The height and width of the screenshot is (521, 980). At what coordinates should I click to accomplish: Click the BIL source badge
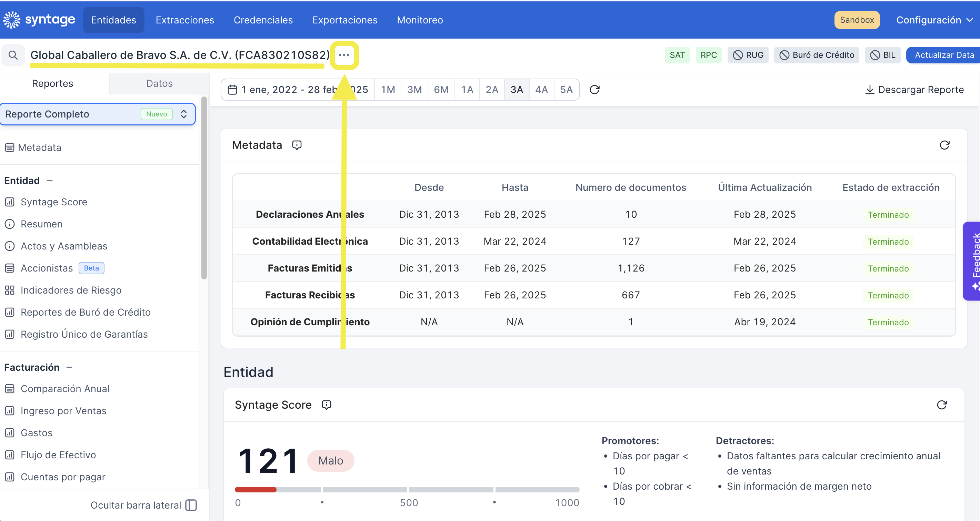(x=883, y=55)
